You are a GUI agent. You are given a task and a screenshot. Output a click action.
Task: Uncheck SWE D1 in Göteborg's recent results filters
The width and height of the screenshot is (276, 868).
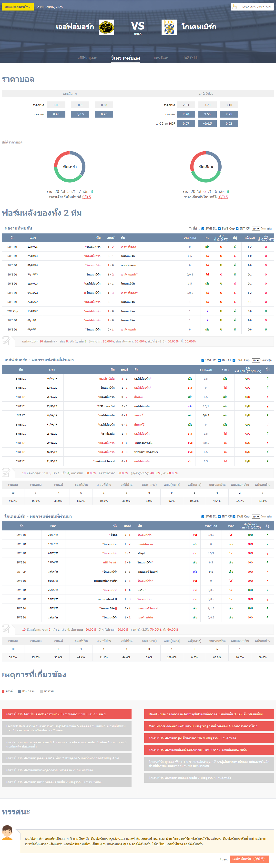tap(203, 516)
